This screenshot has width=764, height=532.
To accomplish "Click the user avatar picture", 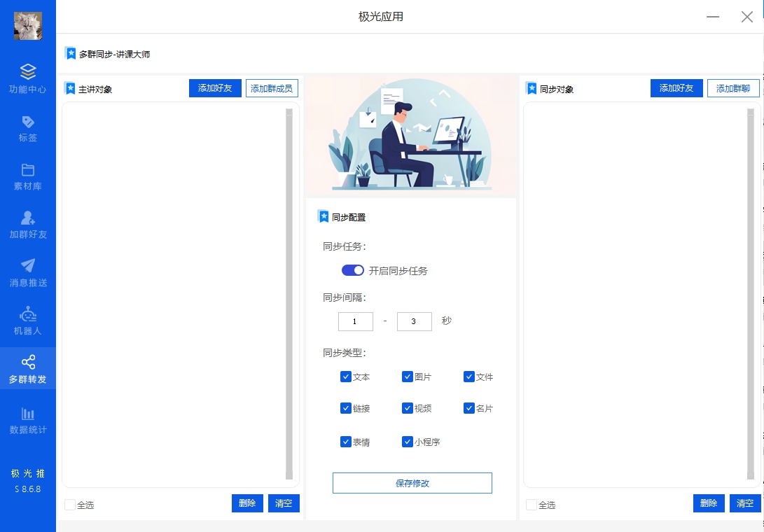I will [28, 26].
